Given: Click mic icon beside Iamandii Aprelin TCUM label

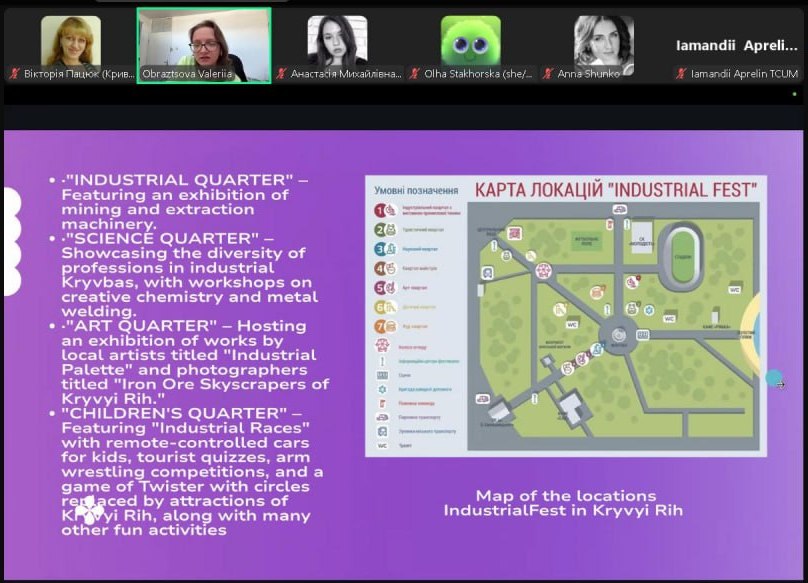Looking at the screenshot, I should coord(681,74).
